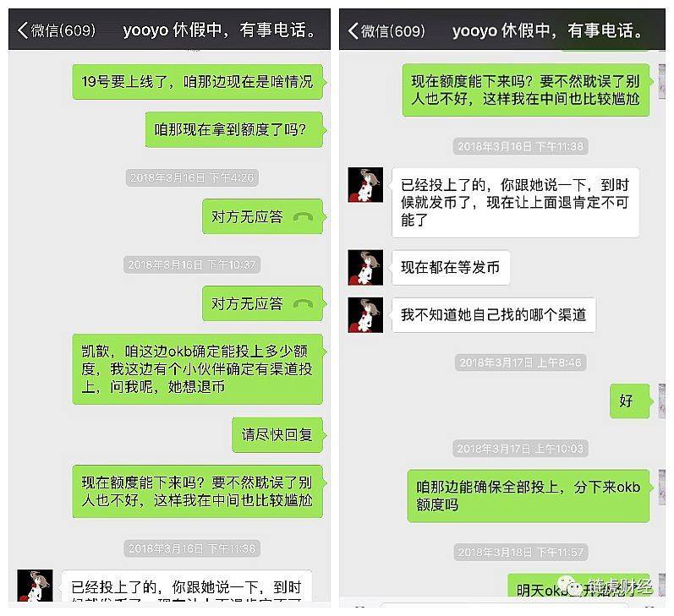674x616 pixels.
Task: Tap contact avatar beside '现在都在等发币'
Action: click(x=365, y=267)
